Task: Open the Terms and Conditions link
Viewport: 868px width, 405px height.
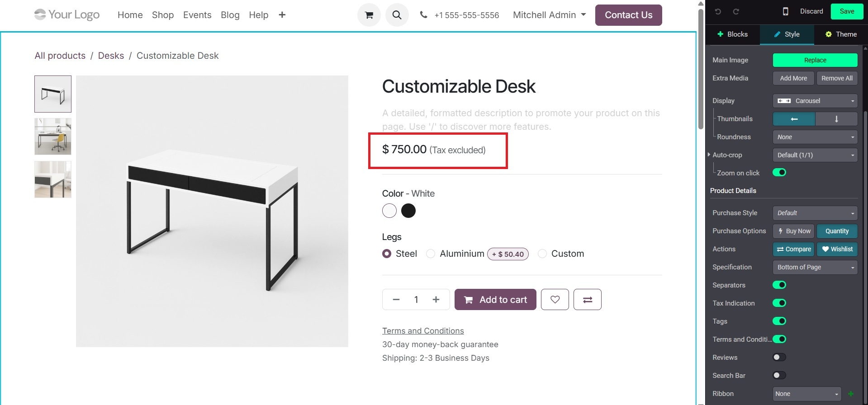Action: pos(423,331)
